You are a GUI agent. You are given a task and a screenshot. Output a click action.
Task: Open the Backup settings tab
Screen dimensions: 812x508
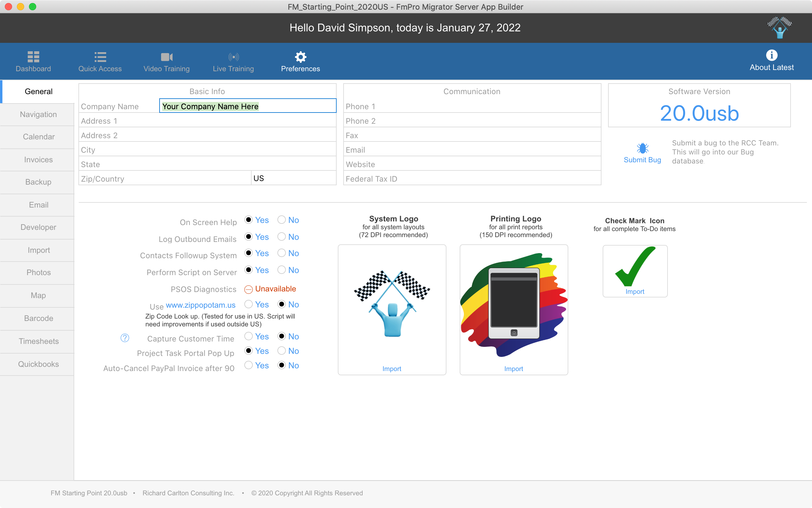38,182
